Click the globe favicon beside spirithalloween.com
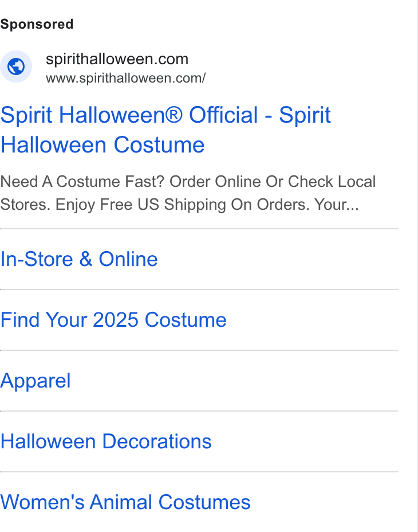The image size is (418, 532). click(x=16, y=66)
